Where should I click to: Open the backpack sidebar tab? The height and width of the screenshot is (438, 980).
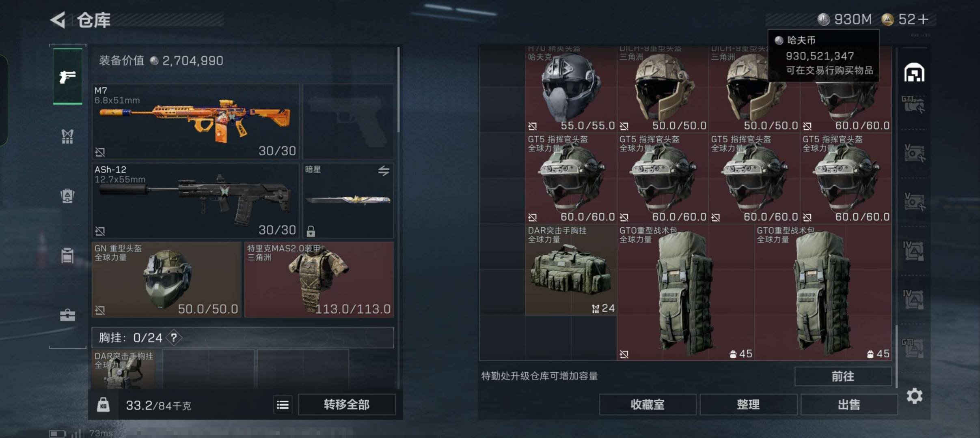pos(67,196)
